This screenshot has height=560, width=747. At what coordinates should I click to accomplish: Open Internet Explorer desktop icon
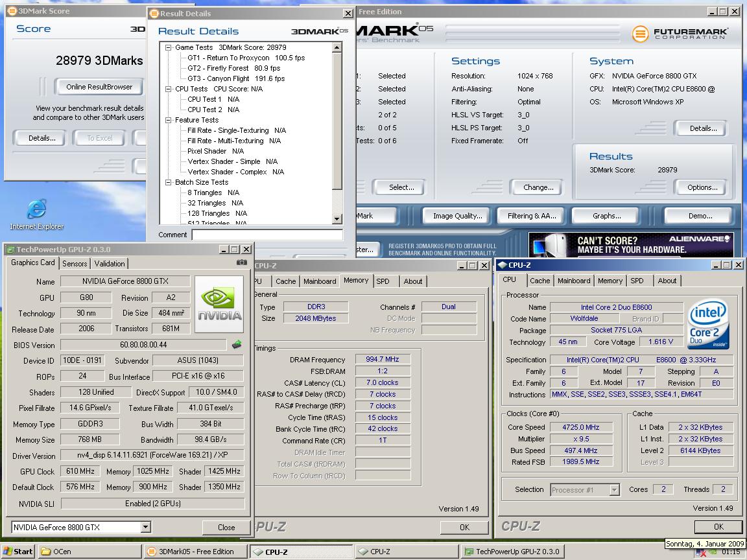pos(37,215)
